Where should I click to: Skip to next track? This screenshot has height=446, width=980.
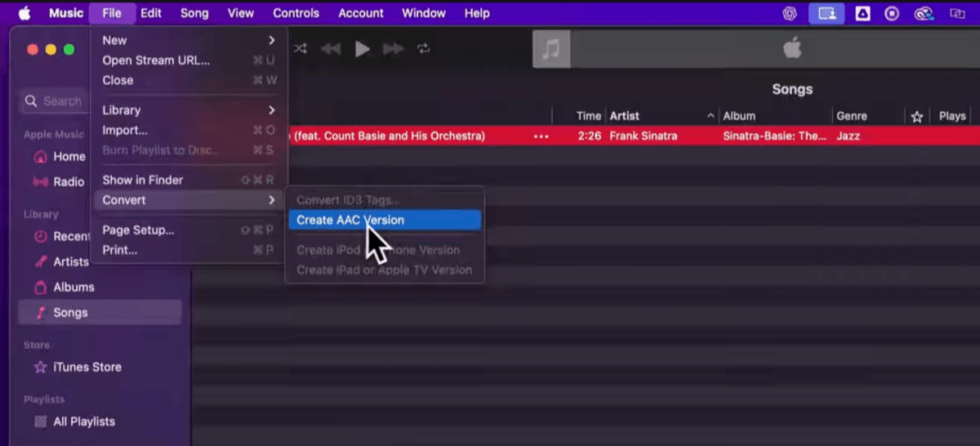(x=394, y=49)
